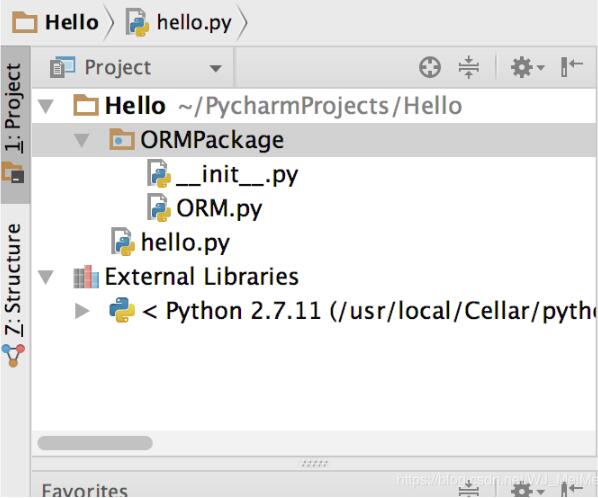Viewport: 598px width, 498px height.
Task: Click the External Libraries bookshelf icon
Action: 86,276
